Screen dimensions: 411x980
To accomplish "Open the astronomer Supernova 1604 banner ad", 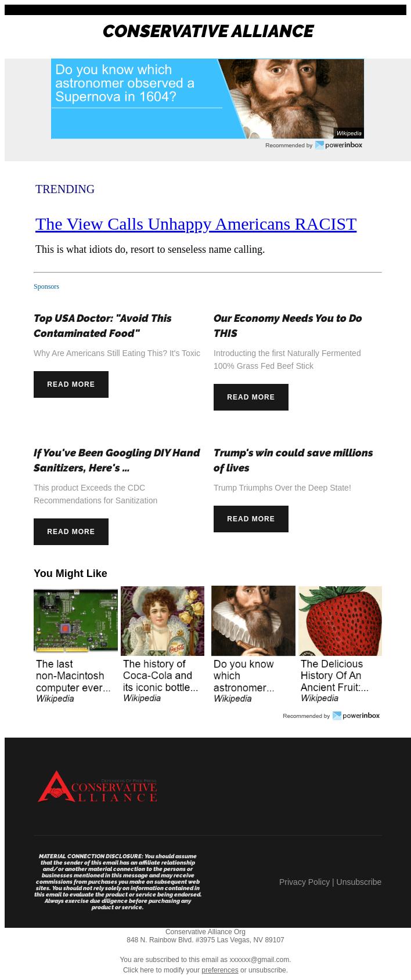I will click(207, 99).
